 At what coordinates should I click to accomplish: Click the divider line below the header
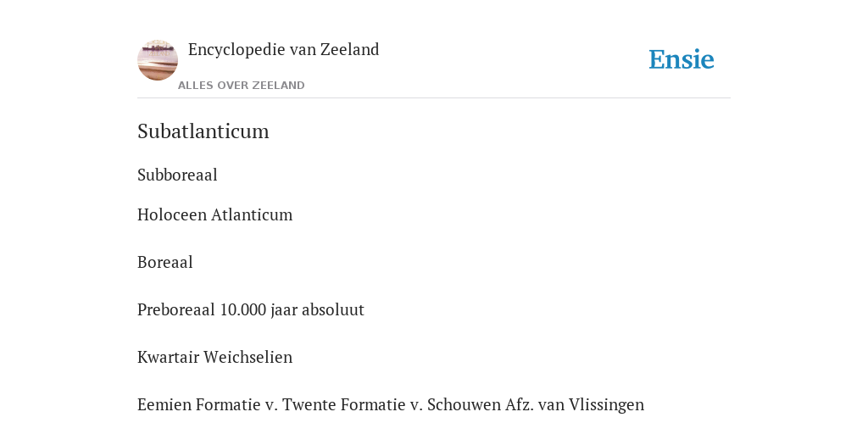click(434, 98)
